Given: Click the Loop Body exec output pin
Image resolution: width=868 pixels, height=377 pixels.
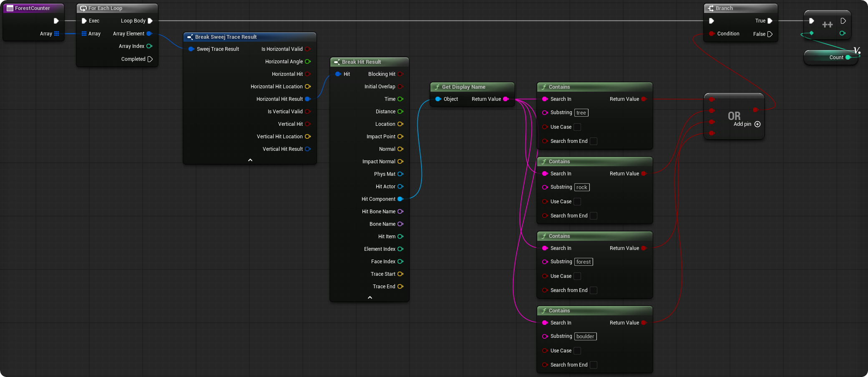Looking at the screenshot, I should (x=150, y=21).
